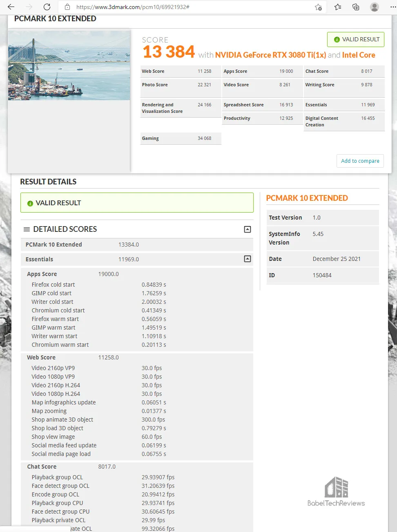The height and width of the screenshot is (532, 397).
Task: Click the Chat Score cell 8 017
Action: [344, 71]
